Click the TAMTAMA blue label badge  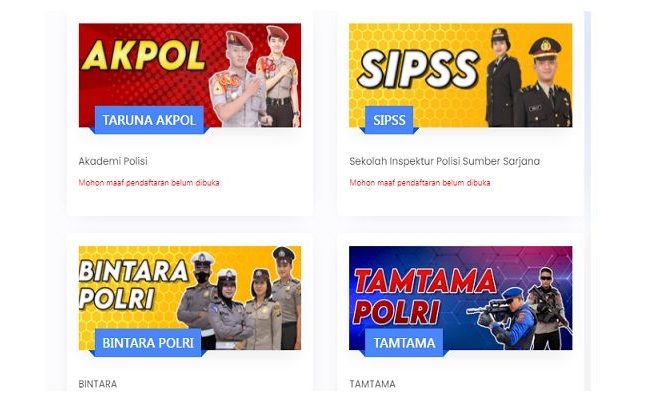(404, 343)
